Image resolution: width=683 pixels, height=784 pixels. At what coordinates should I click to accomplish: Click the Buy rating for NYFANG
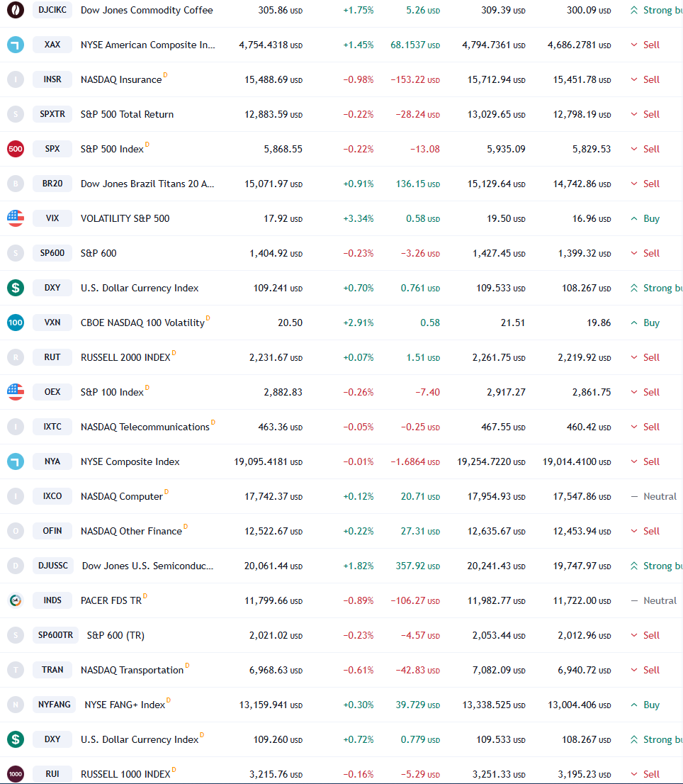coord(645,705)
